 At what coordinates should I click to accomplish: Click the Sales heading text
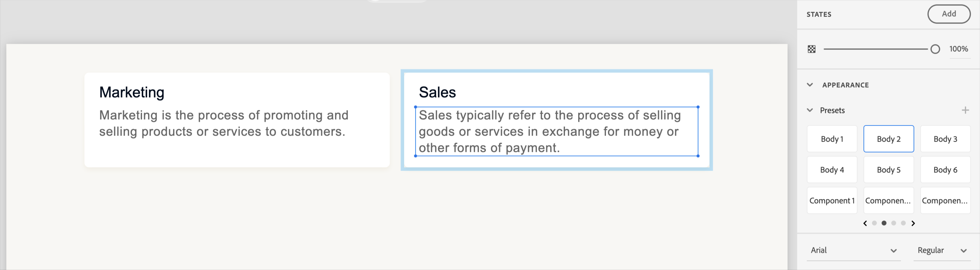(437, 92)
